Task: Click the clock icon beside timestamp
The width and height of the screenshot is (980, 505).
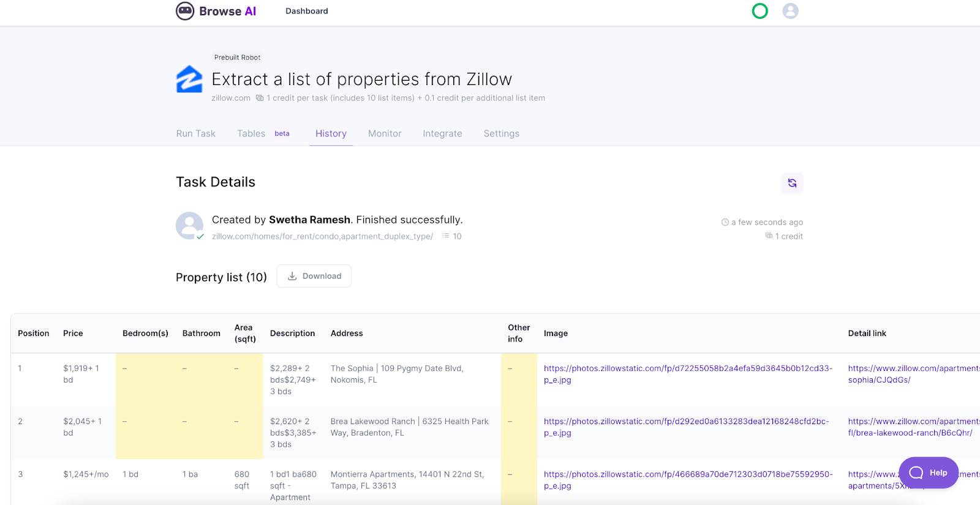Action: [725, 222]
